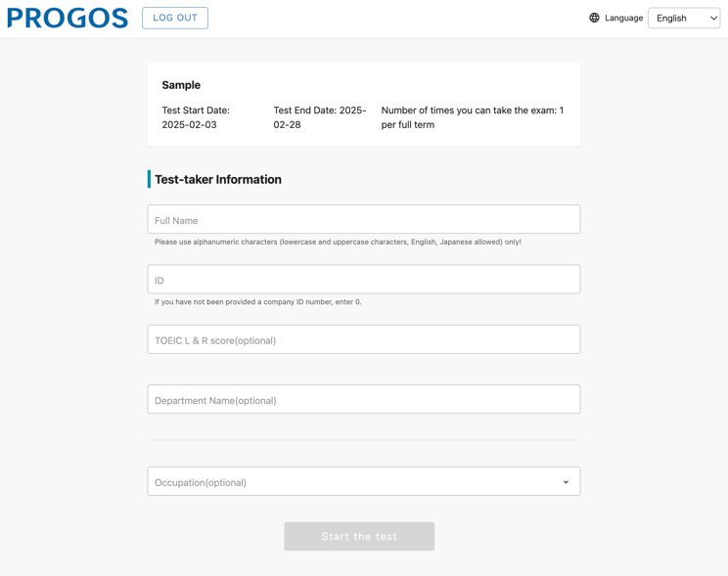Image resolution: width=728 pixels, height=576 pixels.
Task: Click the TOEIC L & R score field
Action: [x=364, y=339]
